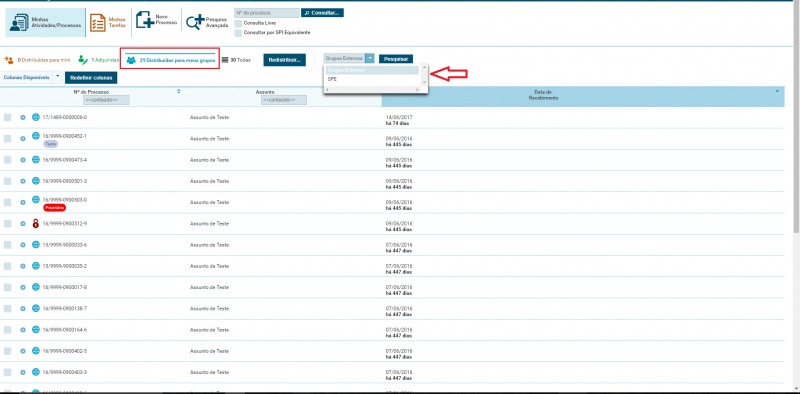Screen dimensions: 800x394
Task: Click globe icon of process 16/9999-0900403-3
Action: pos(36,372)
